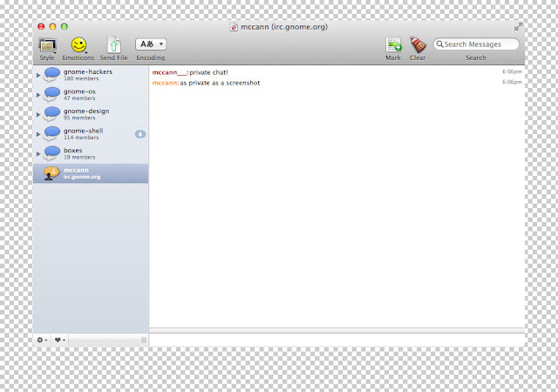The height and width of the screenshot is (392, 558).
Task: Open the boxes room
Action: [91, 153]
